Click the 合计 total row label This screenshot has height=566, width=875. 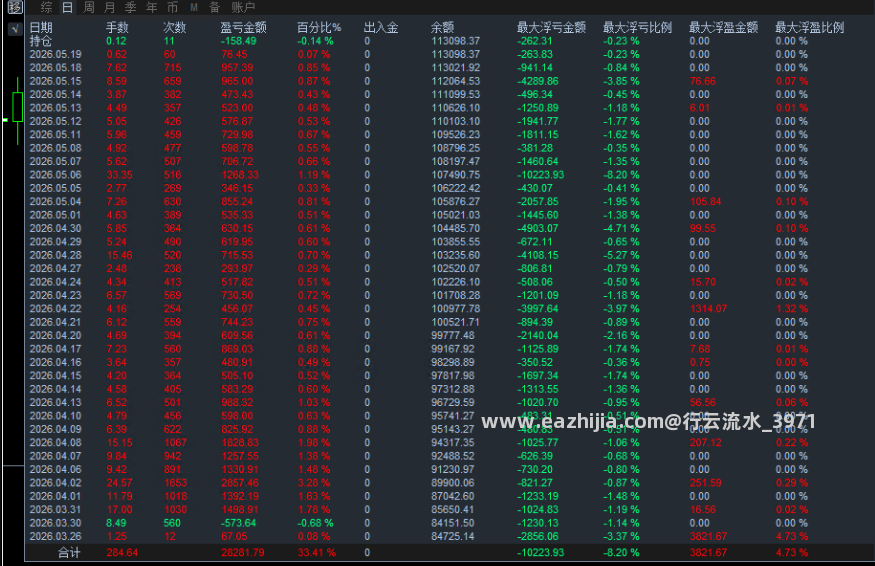click(x=69, y=553)
